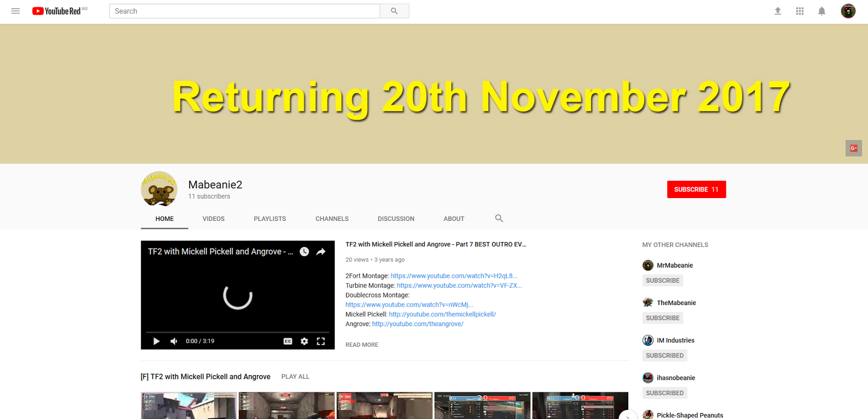Open the Turbine Montage link

(459, 285)
